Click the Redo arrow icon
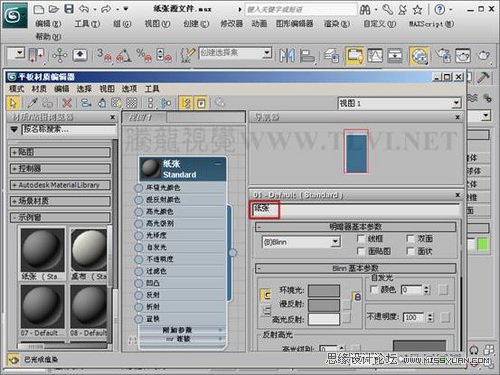500x375 pixels. 106,9
